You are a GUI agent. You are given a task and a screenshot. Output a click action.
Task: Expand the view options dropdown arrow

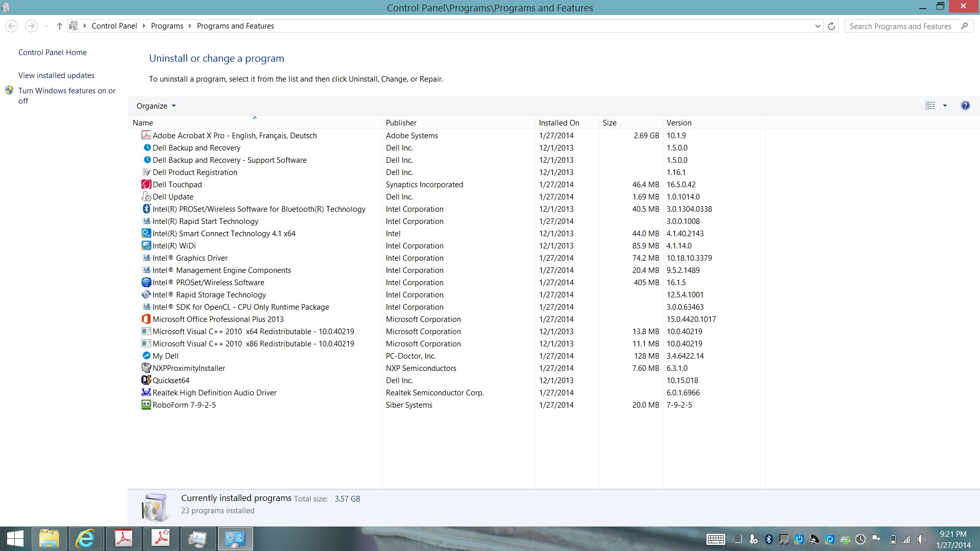(945, 106)
